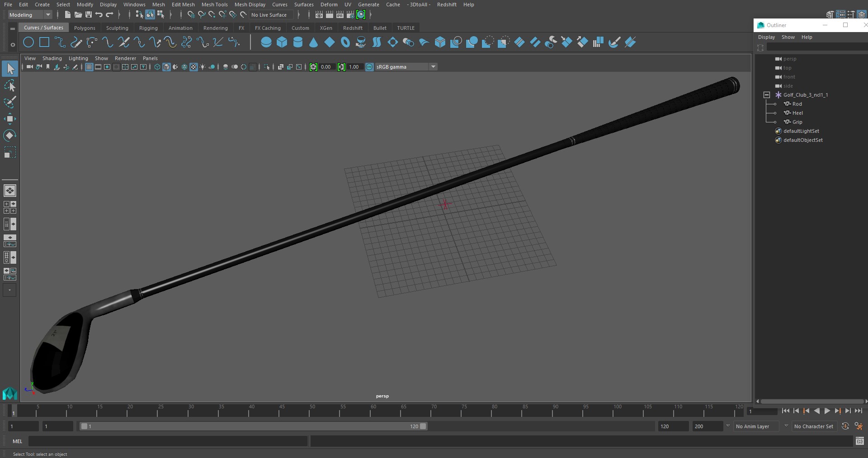Click the New Scene icon
This screenshot has width=868, height=458.
coord(67,15)
